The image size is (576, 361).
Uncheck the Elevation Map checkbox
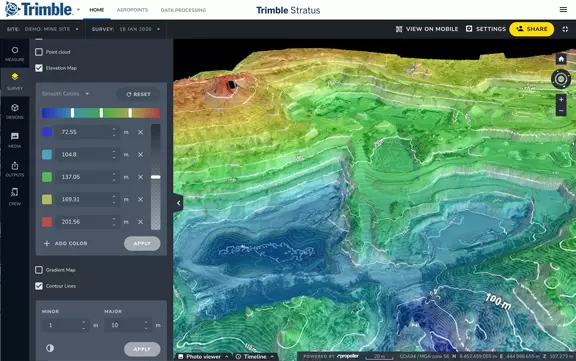coord(39,68)
